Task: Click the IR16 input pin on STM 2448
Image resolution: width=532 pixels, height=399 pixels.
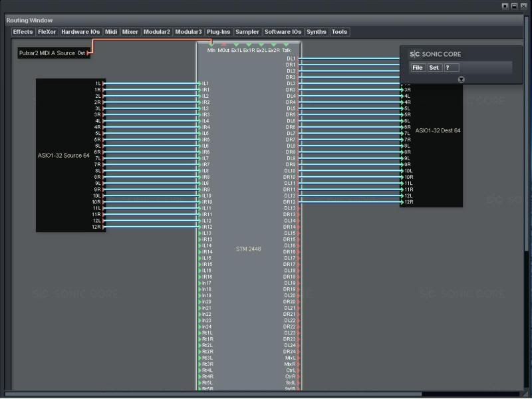Action: [200, 277]
